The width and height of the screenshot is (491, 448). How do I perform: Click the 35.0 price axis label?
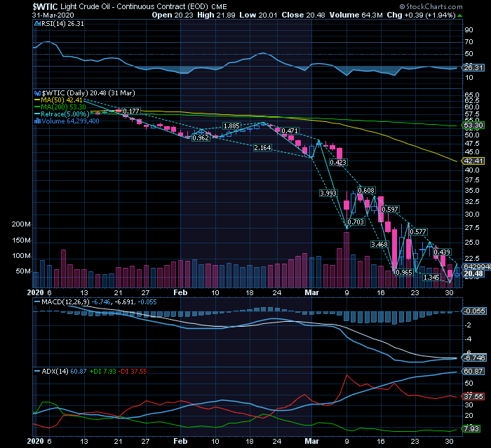[x=472, y=191]
